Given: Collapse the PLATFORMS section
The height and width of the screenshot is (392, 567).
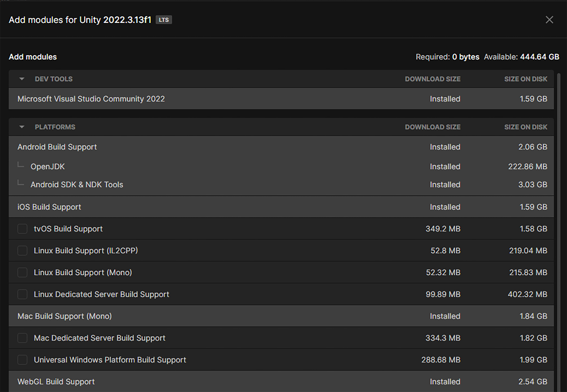Looking at the screenshot, I should [22, 127].
